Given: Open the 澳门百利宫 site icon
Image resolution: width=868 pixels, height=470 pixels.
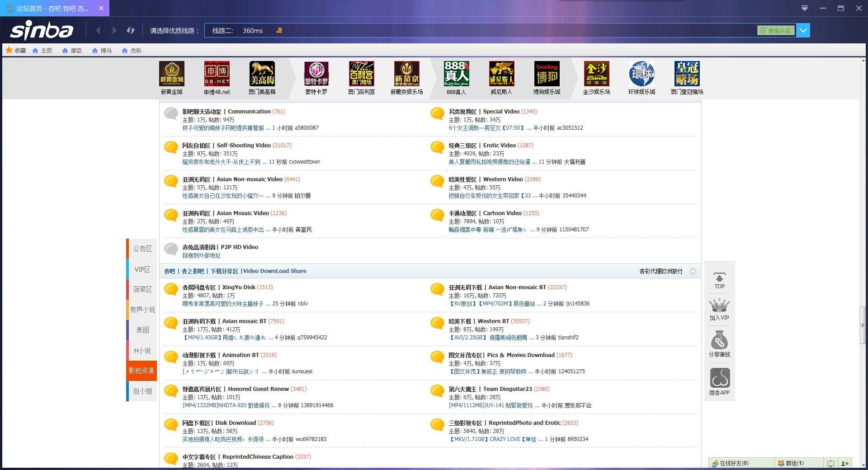Looking at the screenshot, I should [x=362, y=74].
